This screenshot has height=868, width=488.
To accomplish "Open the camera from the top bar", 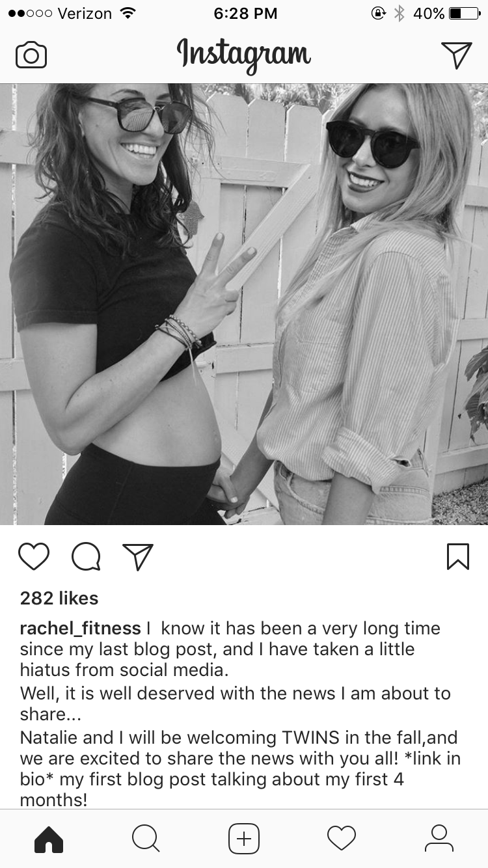I will [x=31, y=55].
